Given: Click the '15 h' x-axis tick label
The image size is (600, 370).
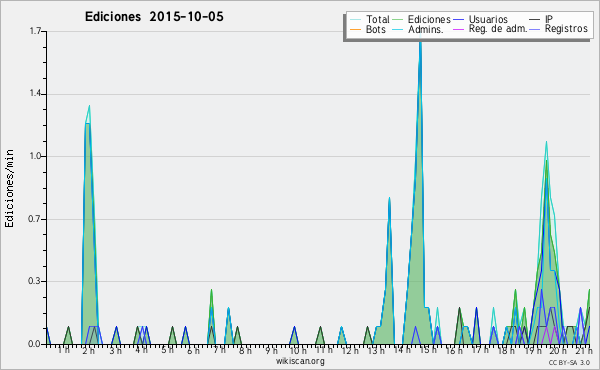Looking at the screenshot, I should coord(428,350).
